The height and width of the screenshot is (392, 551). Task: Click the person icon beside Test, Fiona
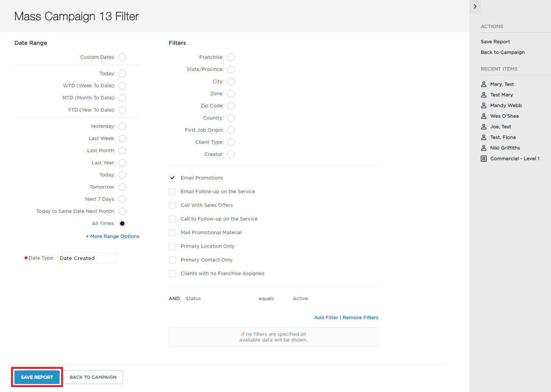[484, 137]
